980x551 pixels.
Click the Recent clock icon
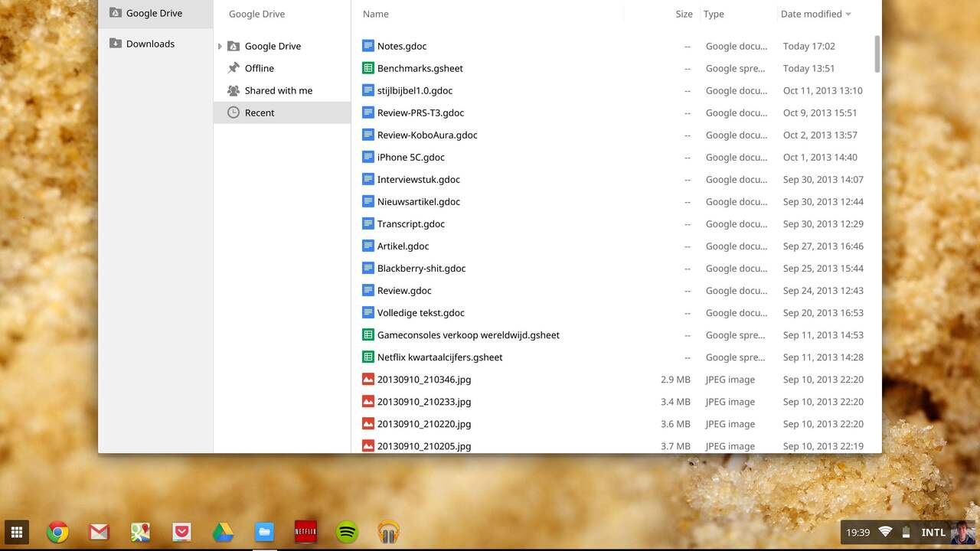(234, 112)
